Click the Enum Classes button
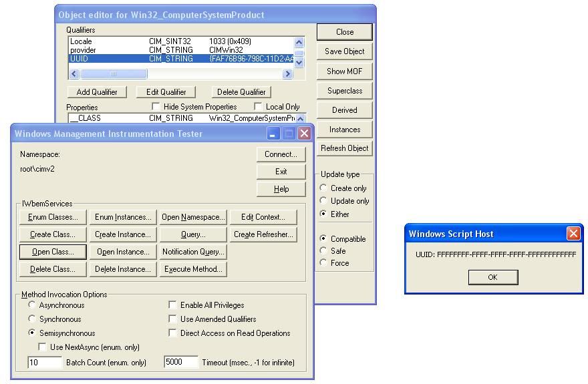 point(53,217)
